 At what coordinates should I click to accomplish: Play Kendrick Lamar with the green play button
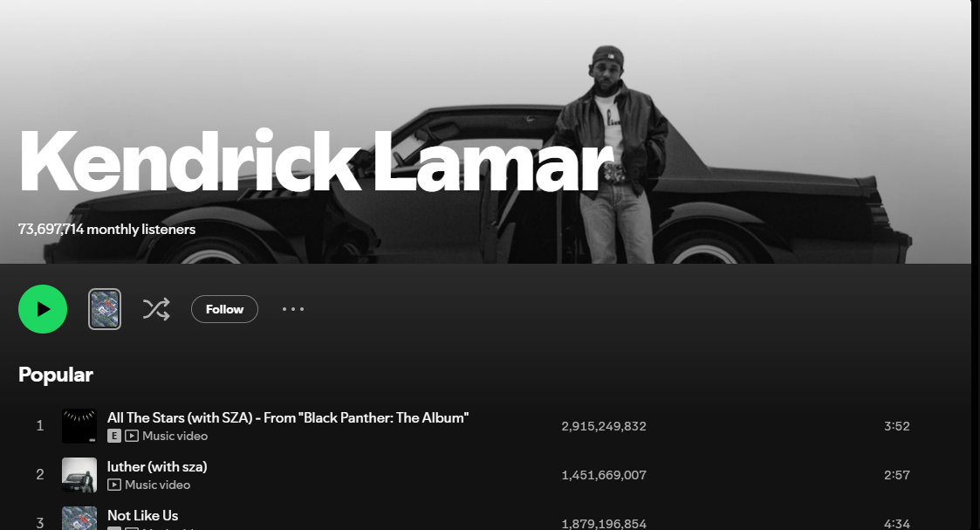pos(43,309)
